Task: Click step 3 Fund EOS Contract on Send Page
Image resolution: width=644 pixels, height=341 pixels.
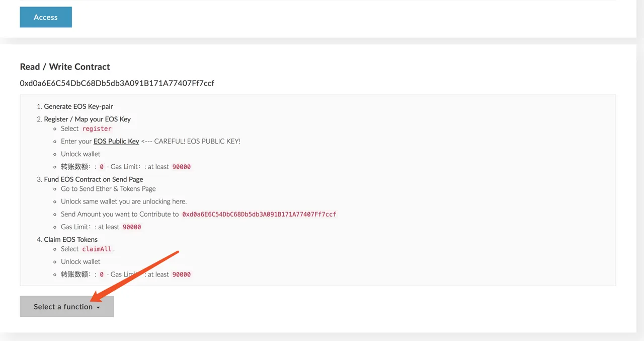Action: (x=94, y=179)
